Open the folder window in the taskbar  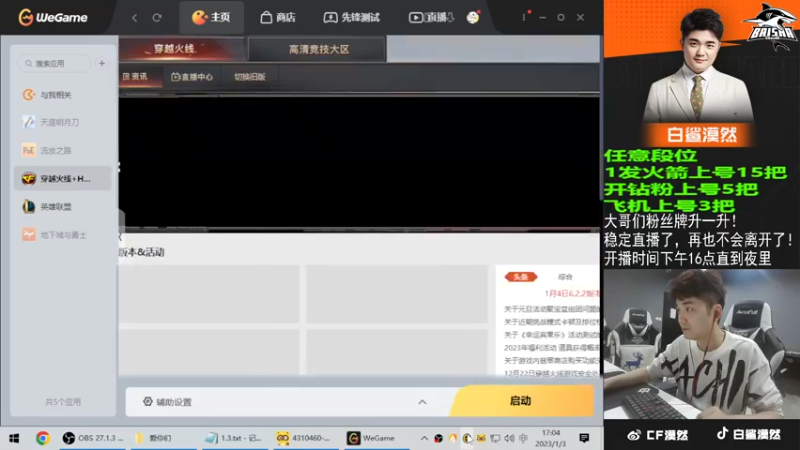pos(163,438)
